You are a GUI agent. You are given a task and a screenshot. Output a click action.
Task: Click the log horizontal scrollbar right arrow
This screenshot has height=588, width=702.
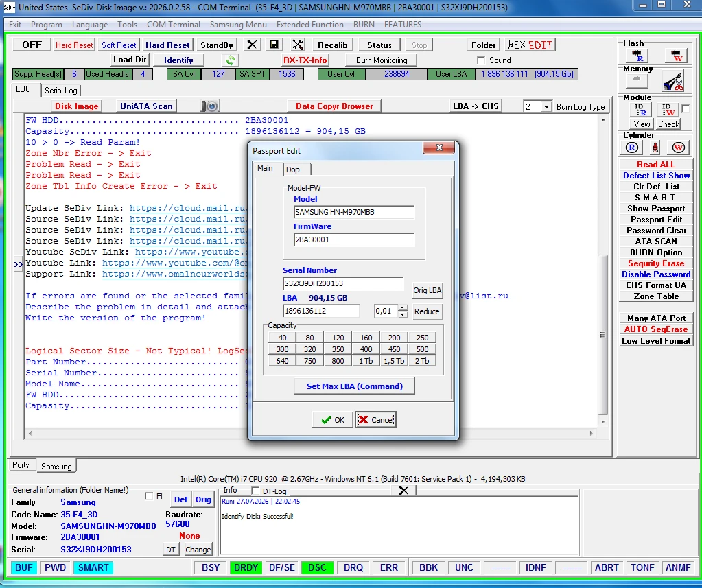coord(591,433)
